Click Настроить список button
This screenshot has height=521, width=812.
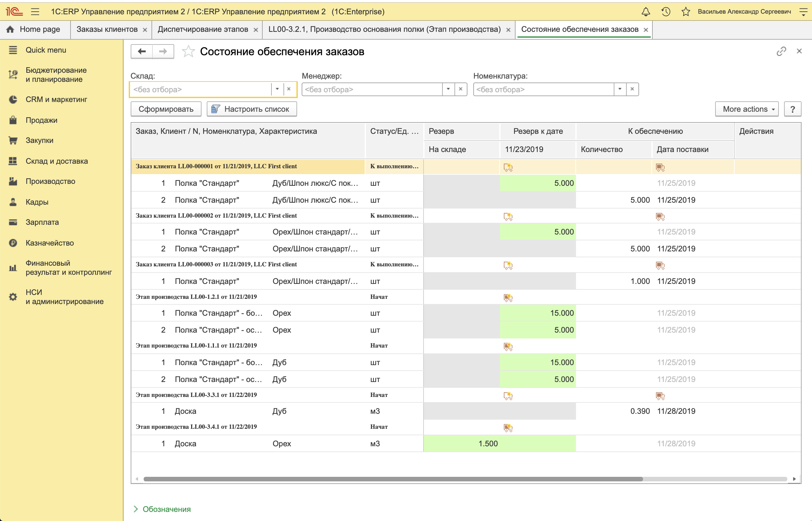pos(252,109)
